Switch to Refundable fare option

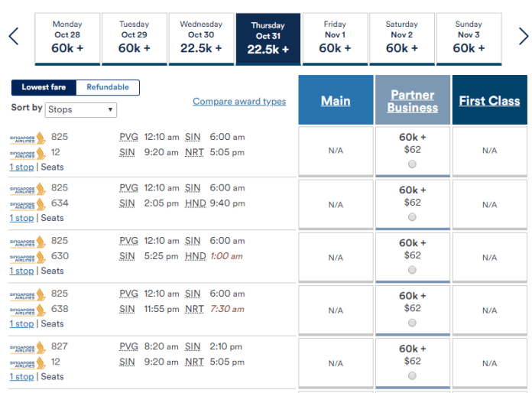[108, 87]
